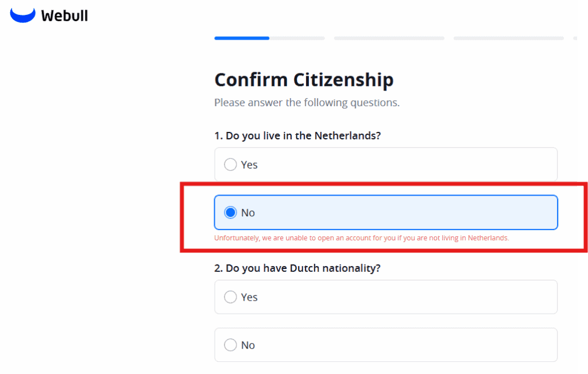Click the "Yes" label text under question 1

(x=249, y=165)
